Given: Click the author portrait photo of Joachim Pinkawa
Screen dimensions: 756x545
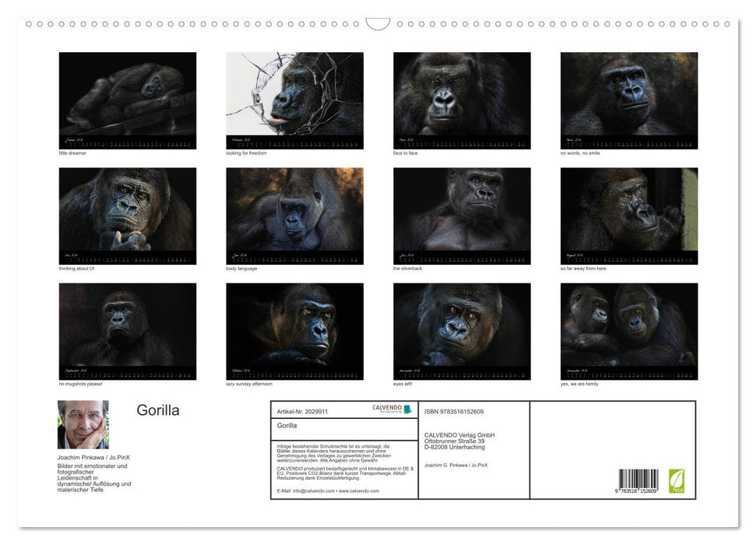Looking at the screenshot, I should [x=83, y=424].
